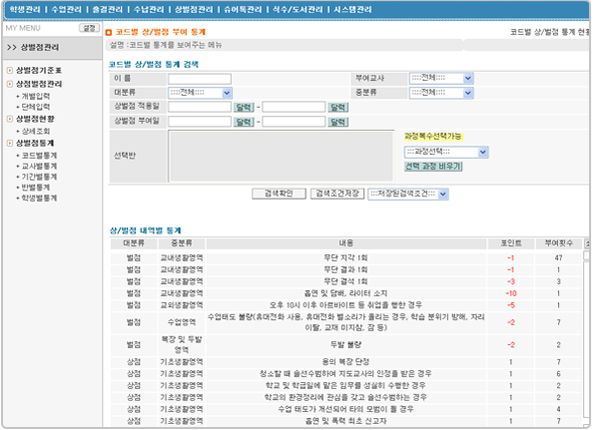Open the 대분류 dropdown
The width and height of the screenshot is (600, 430).
[x=200, y=93]
